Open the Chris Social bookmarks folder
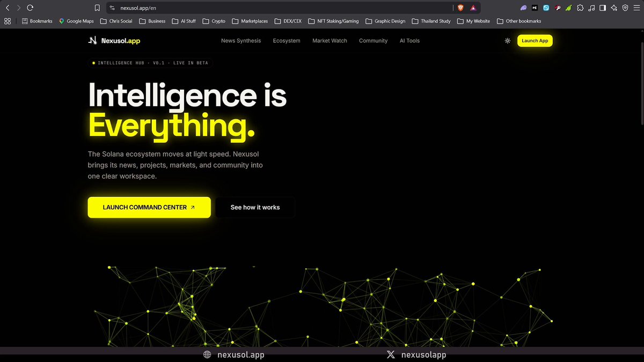The width and height of the screenshot is (644, 362). pyautogui.click(x=116, y=21)
